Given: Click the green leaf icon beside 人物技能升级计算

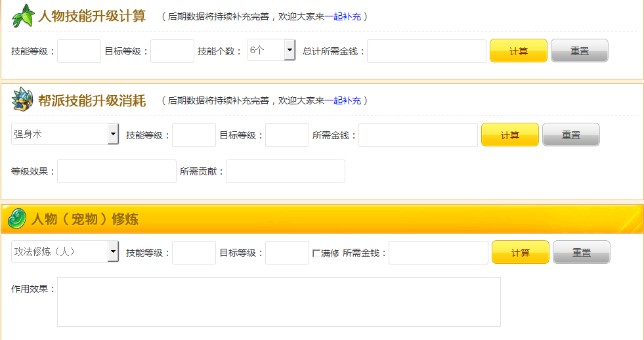Looking at the screenshot, I should tap(23, 16).
